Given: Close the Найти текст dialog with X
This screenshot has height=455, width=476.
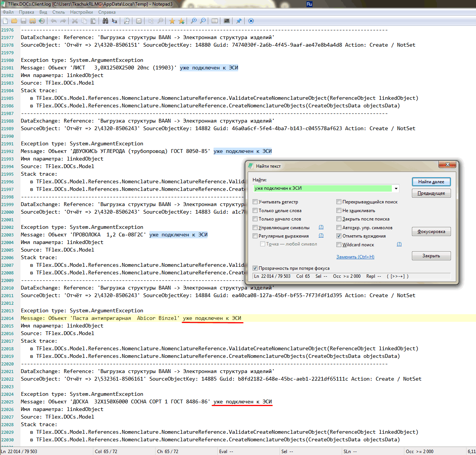Looking at the screenshot, I should click(448, 164).
